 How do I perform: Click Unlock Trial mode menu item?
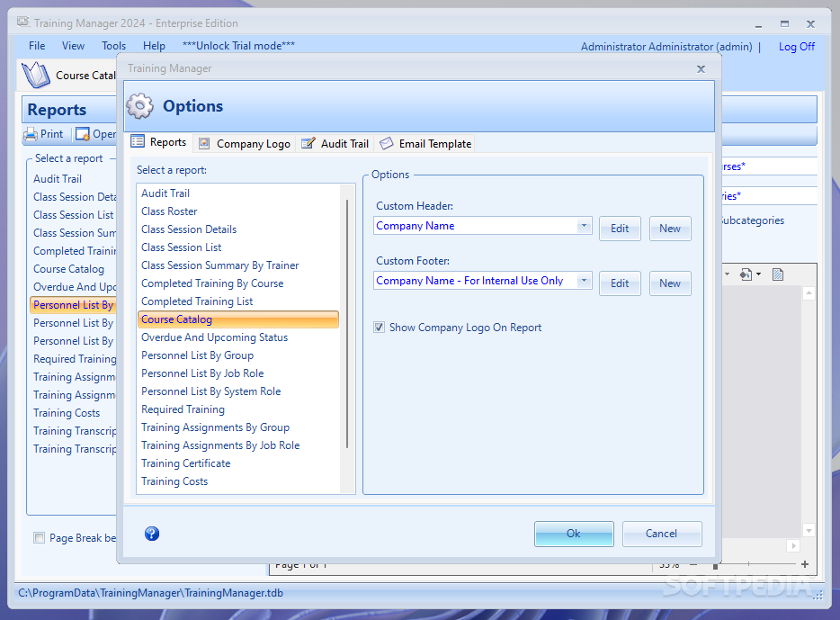point(238,46)
